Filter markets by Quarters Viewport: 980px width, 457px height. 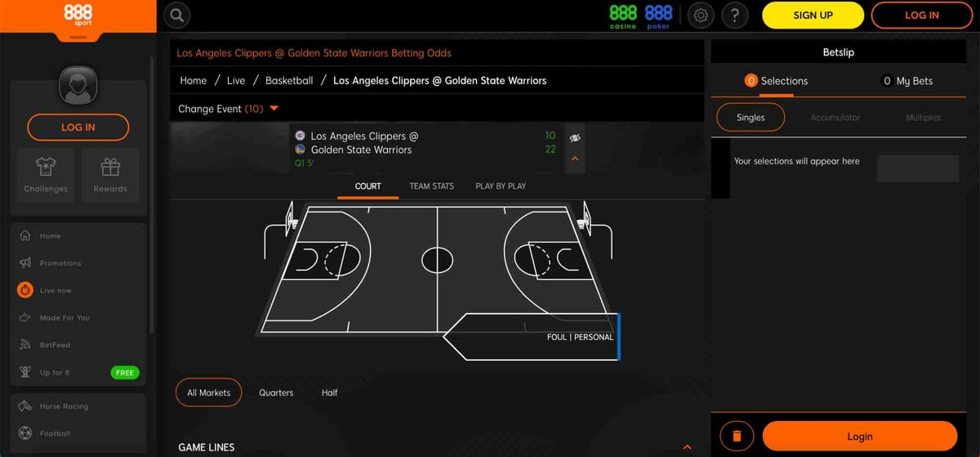(x=276, y=392)
